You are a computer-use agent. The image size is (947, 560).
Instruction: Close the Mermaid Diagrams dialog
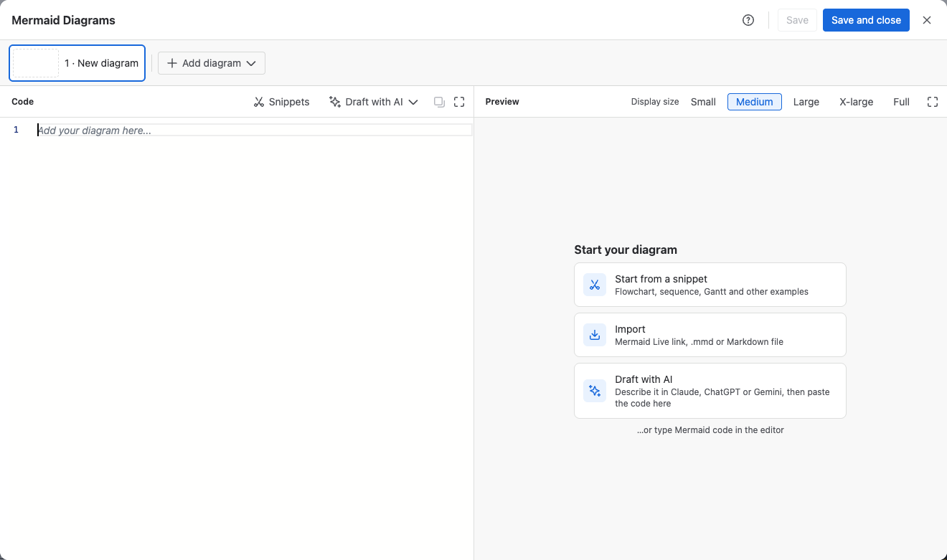(927, 20)
